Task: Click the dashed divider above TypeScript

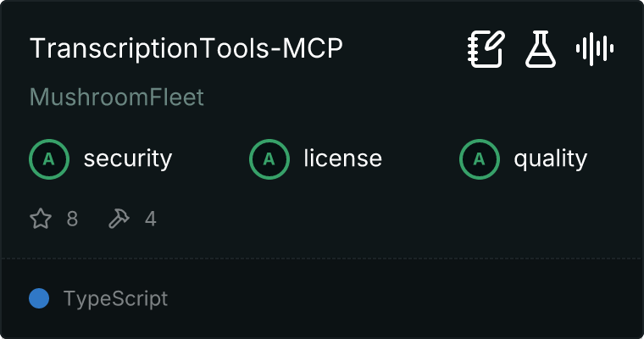Action: pyautogui.click(x=322, y=258)
